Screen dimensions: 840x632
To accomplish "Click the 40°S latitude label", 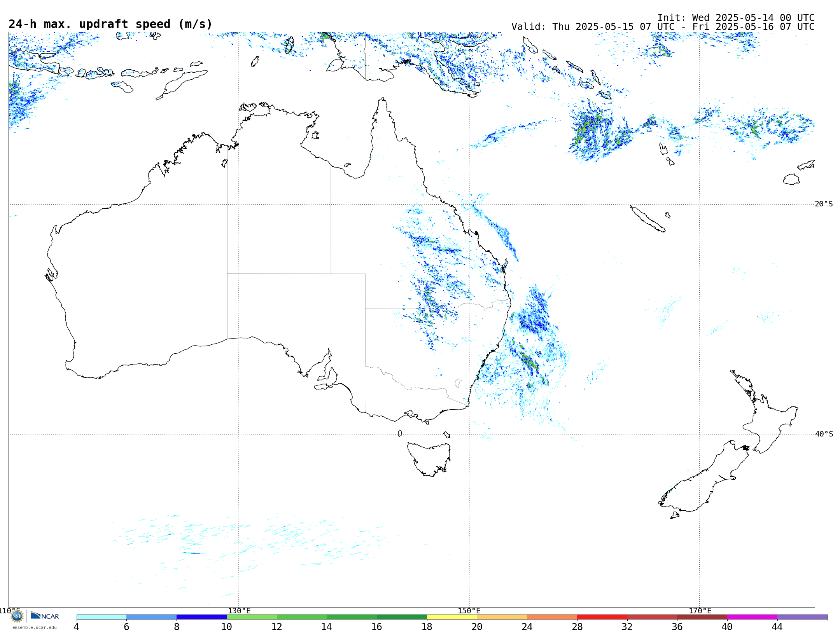I will 824,434.
